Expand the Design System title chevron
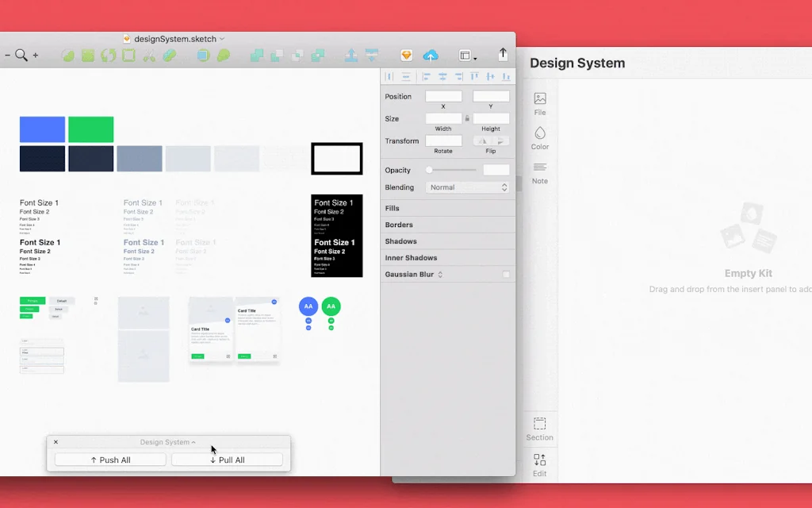Viewport: 812px width, 508px height. click(193, 442)
